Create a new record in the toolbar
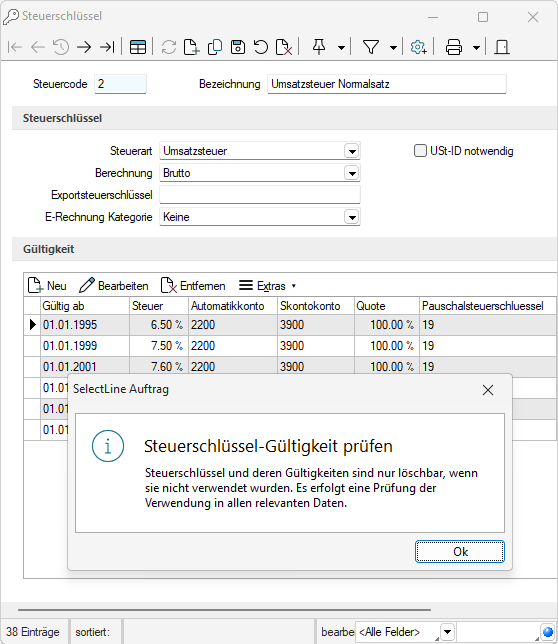The image size is (558, 644). pos(191,47)
